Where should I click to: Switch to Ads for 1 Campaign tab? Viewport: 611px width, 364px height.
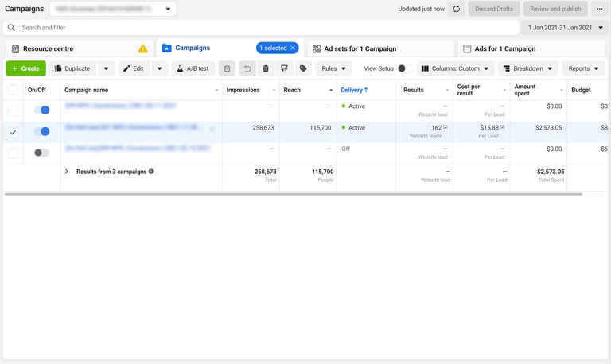point(531,48)
